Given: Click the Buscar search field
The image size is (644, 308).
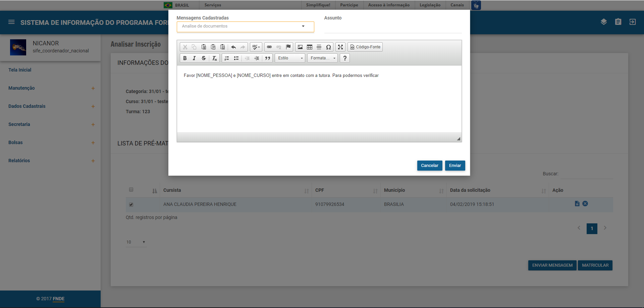Looking at the screenshot, I should pos(587,174).
